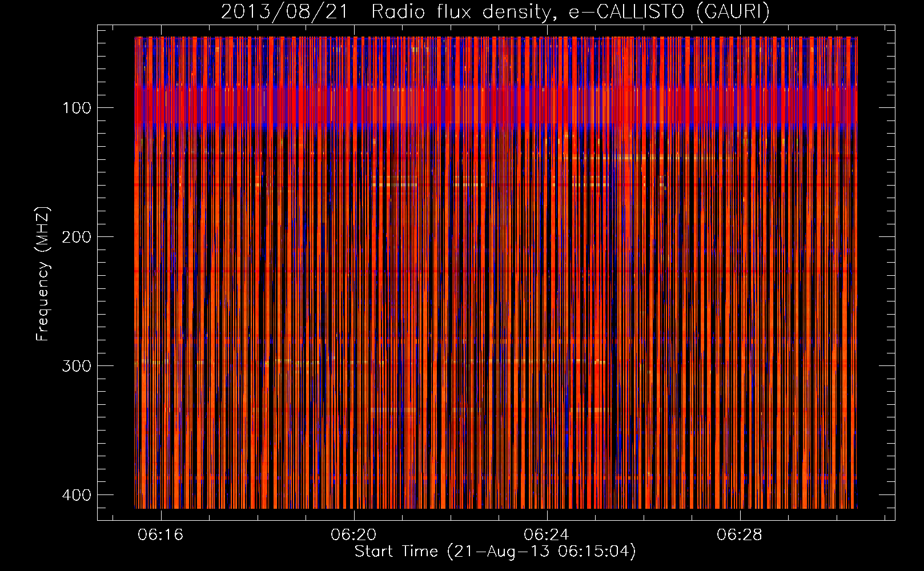
Task: Click the 300 frequency tick label
Action: point(77,366)
